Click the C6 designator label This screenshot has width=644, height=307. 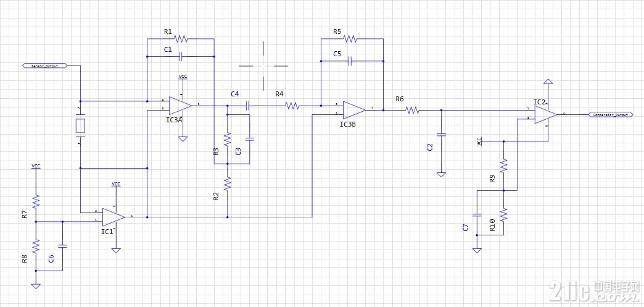point(51,258)
